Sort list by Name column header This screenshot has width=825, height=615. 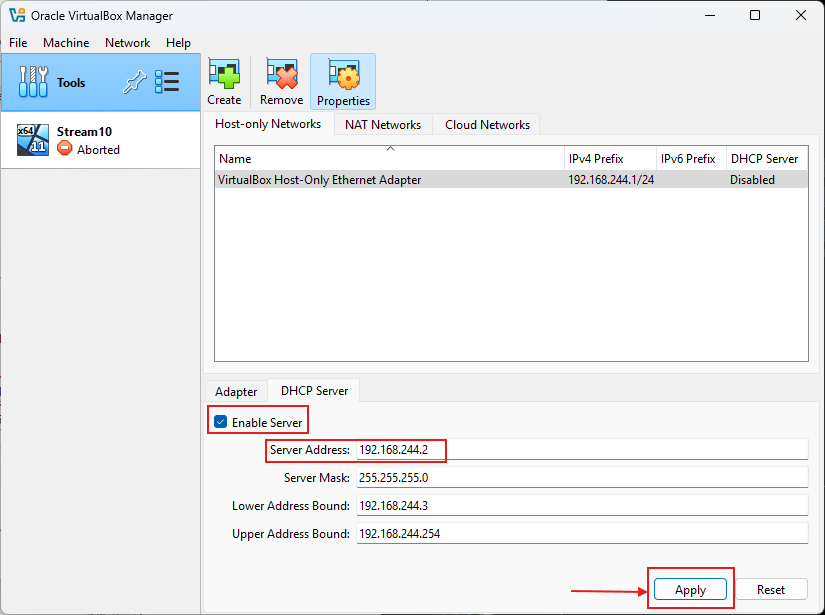[x=390, y=159]
